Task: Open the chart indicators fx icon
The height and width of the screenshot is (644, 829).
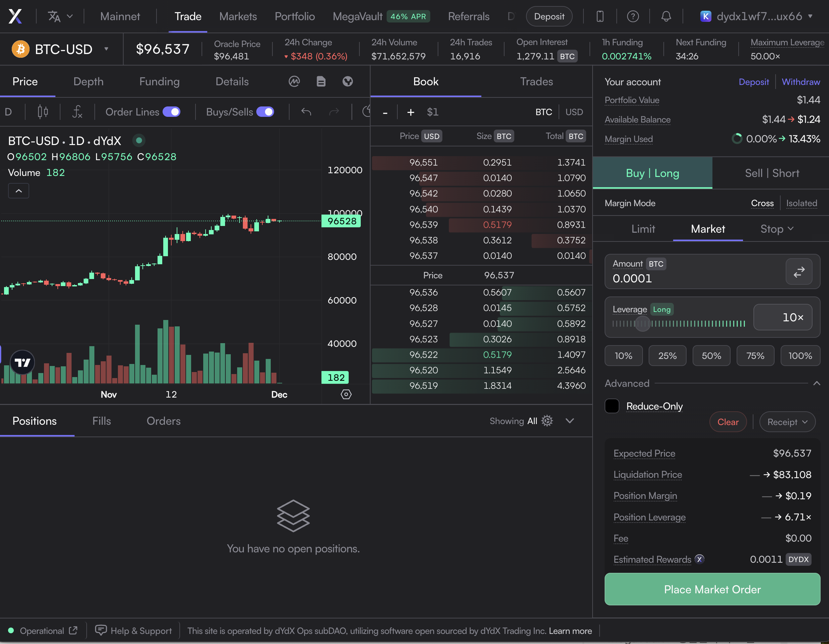Action: [77, 112]
